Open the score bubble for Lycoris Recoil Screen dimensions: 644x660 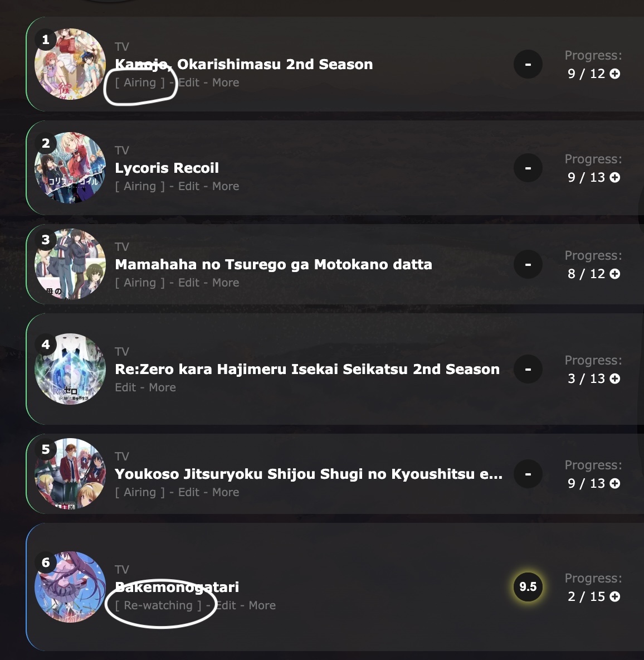(528, 168)
